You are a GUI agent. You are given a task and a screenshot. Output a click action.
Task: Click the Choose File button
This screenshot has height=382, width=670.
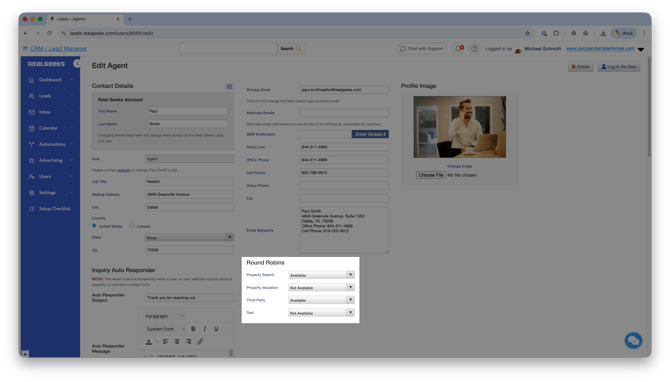(431, 175)
